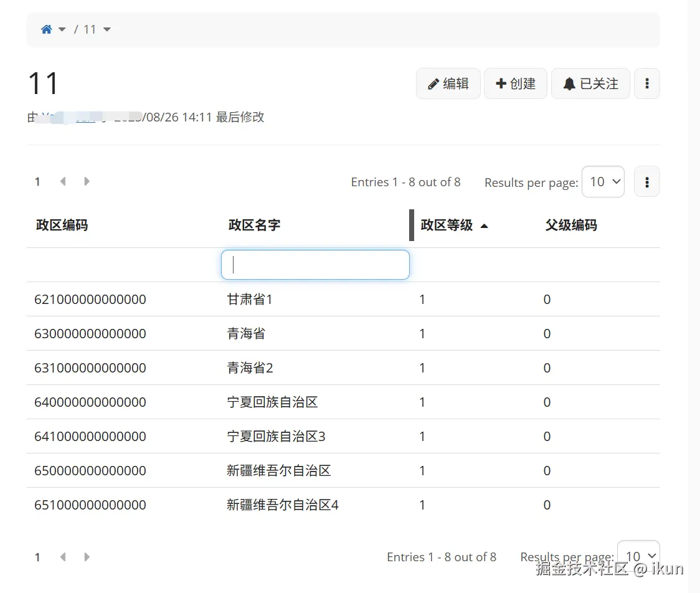Expand the dropdown arrow next to home icon
700x593 pixels.
pyautogui.click(x=61, y=29)
